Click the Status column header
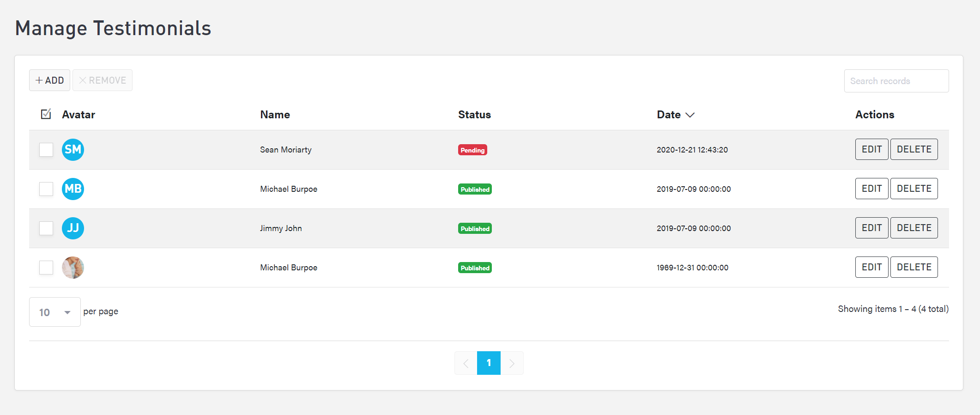Viewport: 980px width, 415px height. (474, 115)
